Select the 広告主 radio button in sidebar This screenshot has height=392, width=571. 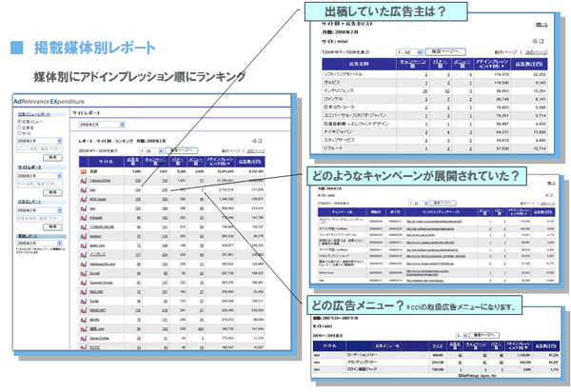[19, 127]
